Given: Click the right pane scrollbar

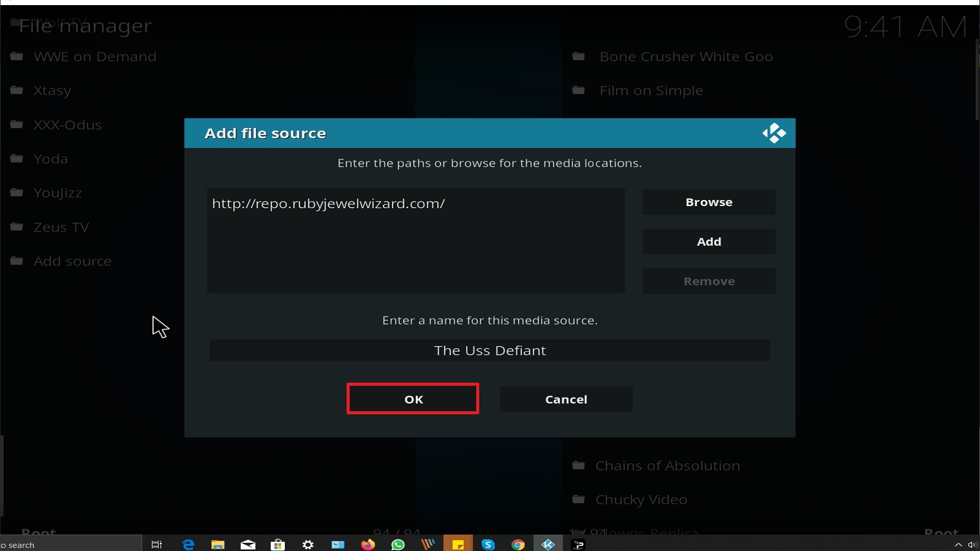Looking at the screenshot, I should (x=977, y=81).
